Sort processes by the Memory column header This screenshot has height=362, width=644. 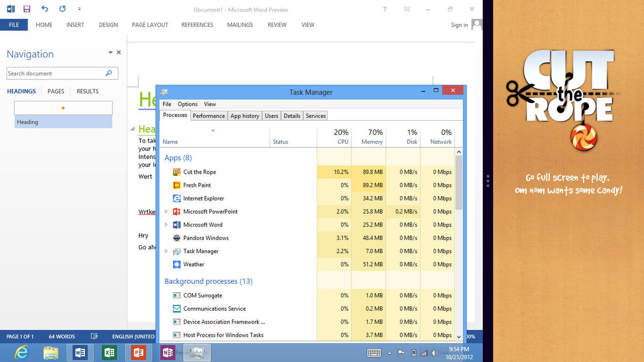(369, 137)
